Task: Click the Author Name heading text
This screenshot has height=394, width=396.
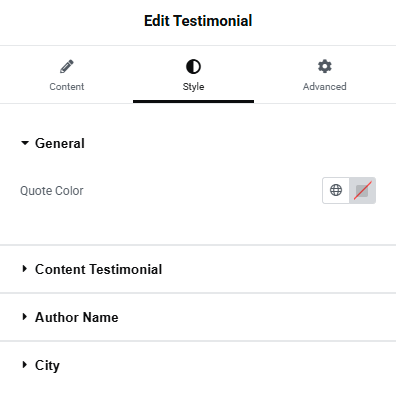Action: (77, 317)
